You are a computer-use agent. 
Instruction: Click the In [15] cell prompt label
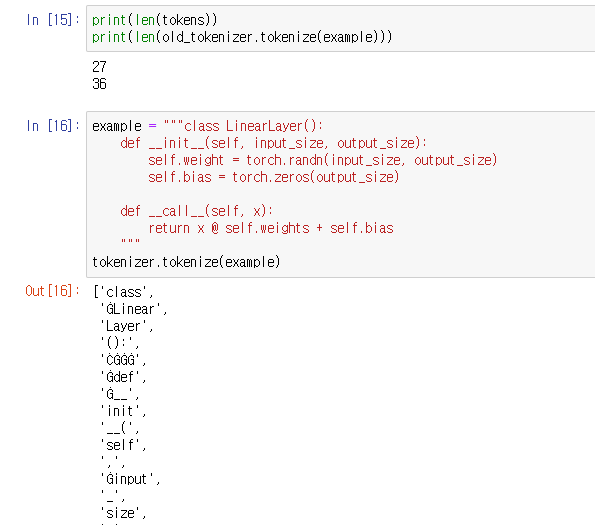pyautogui.click(x=53, y=20)
